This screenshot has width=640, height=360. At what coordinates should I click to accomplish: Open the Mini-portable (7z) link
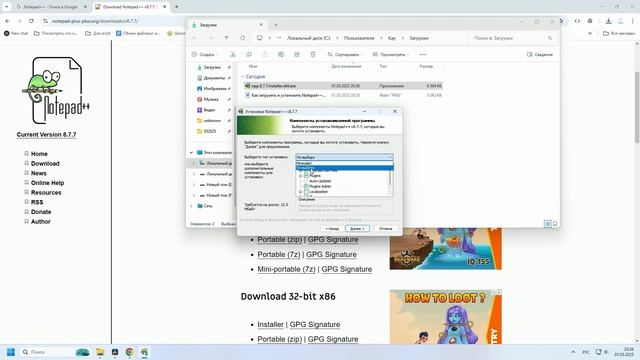[287, 269]
